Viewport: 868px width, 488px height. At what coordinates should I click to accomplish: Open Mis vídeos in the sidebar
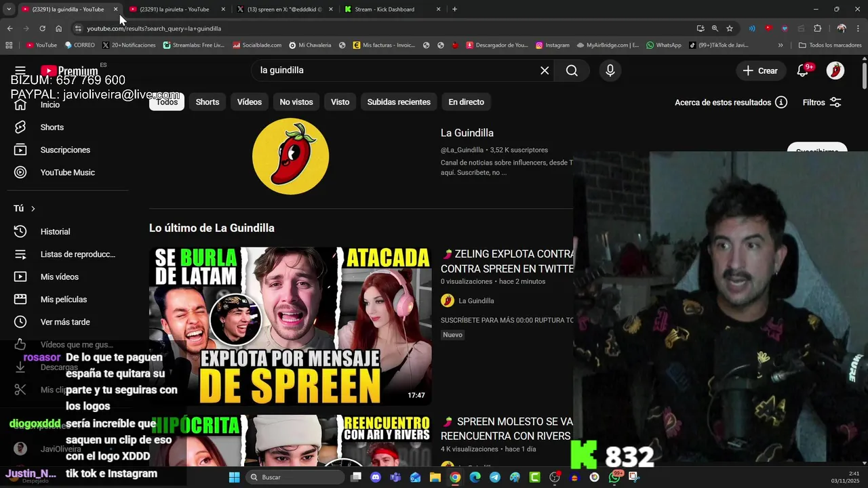(59, 277)
